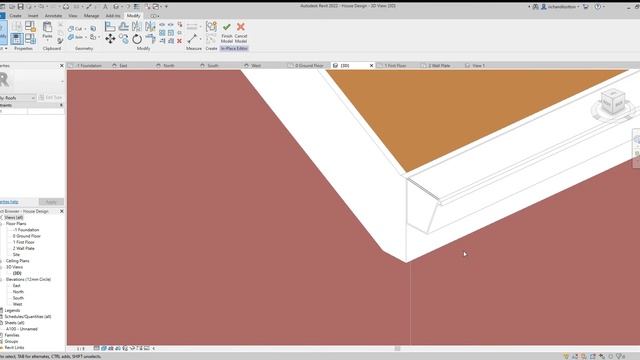The image size is (640, 360).
Task: Switch to the East view tab
Action: click(123, 65)
